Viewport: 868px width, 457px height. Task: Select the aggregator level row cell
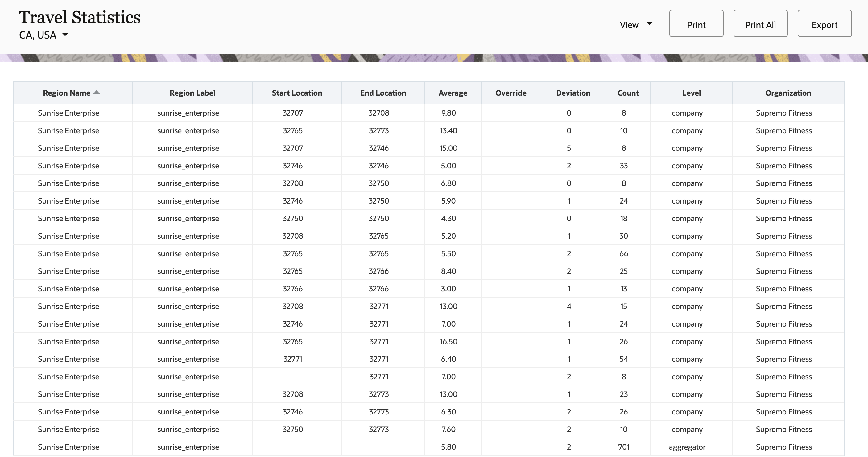pyautogui.click(x=687, y=447)
